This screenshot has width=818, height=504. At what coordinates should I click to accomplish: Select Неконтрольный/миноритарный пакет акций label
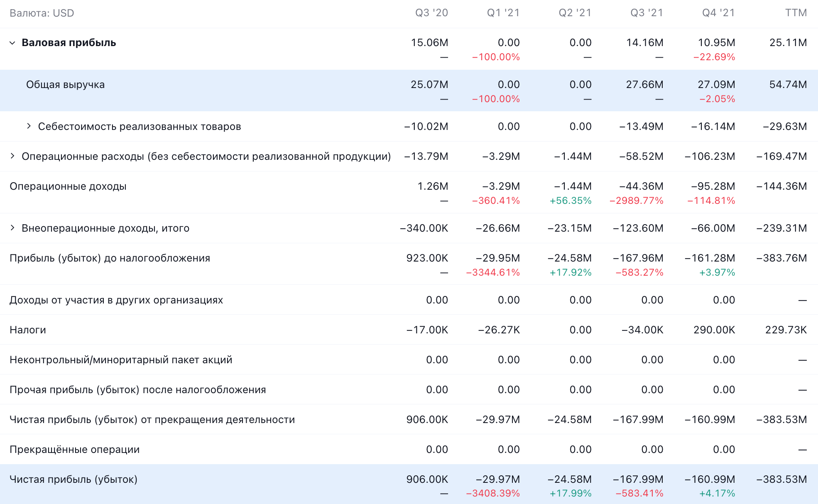(121, 360)
